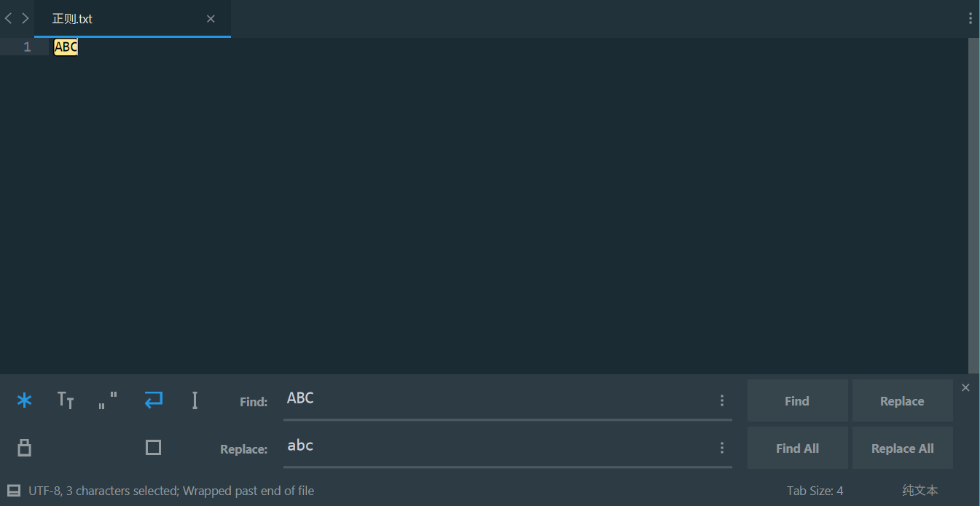Viewport: 980px width, 506px height.
Task: Toggle regular expression search mode
Action: click(25, 400)
